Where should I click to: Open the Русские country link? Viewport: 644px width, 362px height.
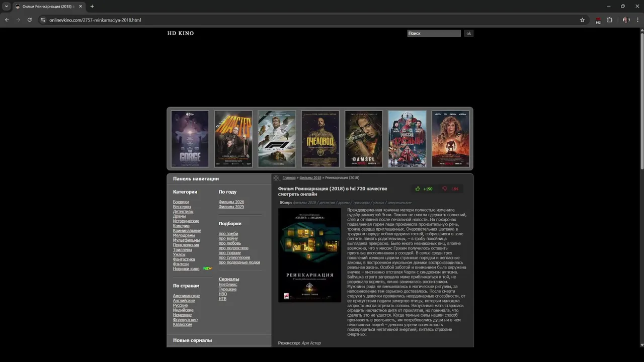(x=180, y=306)
